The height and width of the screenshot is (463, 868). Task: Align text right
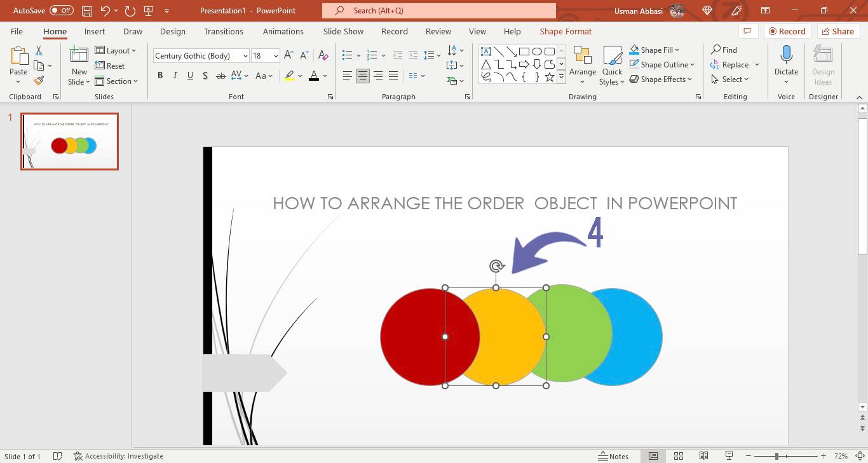(x=378, y=76)
